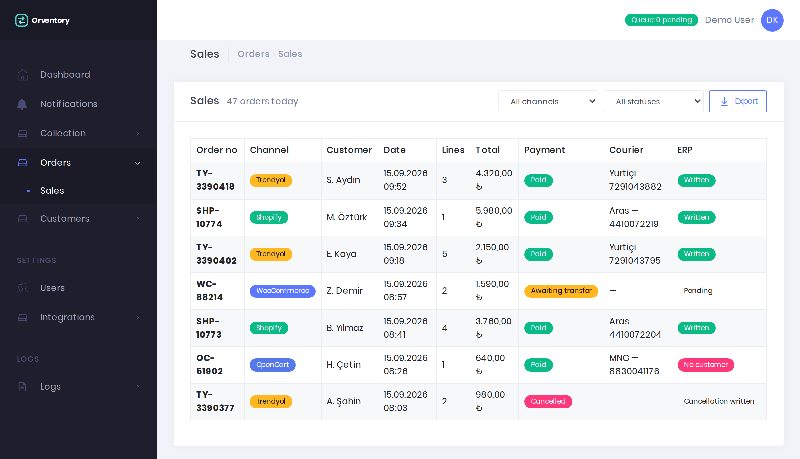Screen dimensions: 800x459
Task: Open the All channels dropdown
Action: (x=550, y=101)
